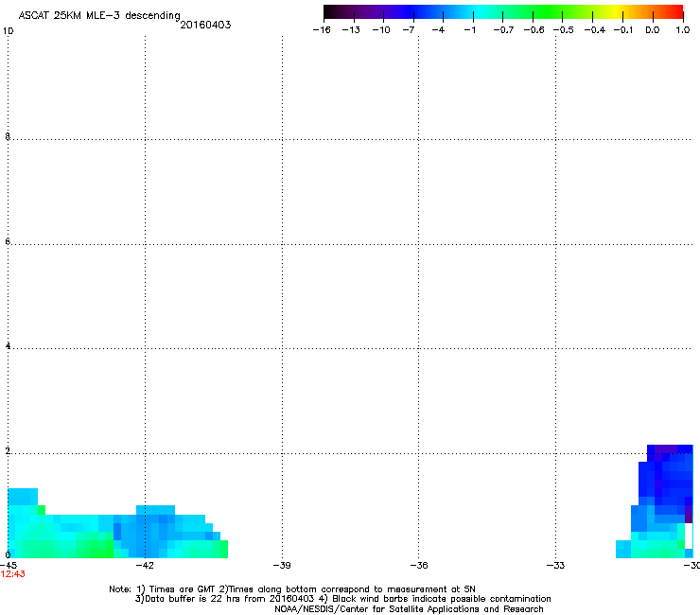This screenshot has height=615, width=700.
Task: Click the color bar scale at top
Action: (x=503, y=12)
